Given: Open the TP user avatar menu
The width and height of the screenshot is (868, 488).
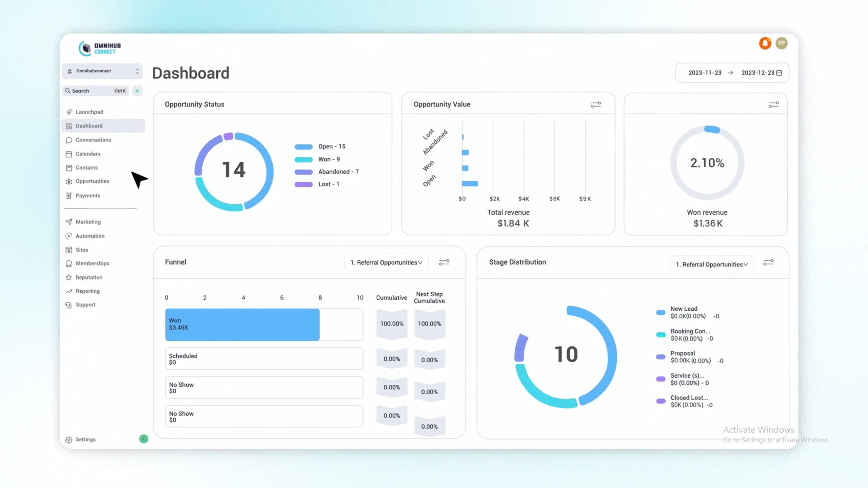Looking at the screenshot, I should tap(781, 43).
